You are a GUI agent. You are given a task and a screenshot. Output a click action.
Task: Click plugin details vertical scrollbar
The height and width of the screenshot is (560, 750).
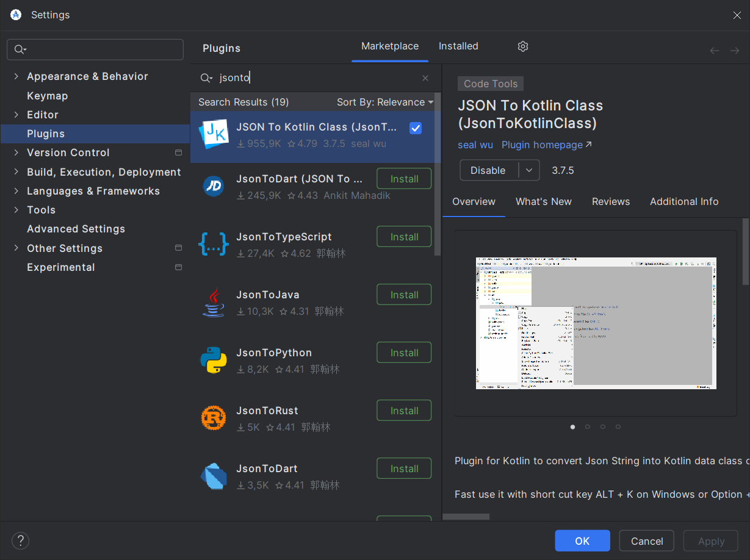pos(746,251)
